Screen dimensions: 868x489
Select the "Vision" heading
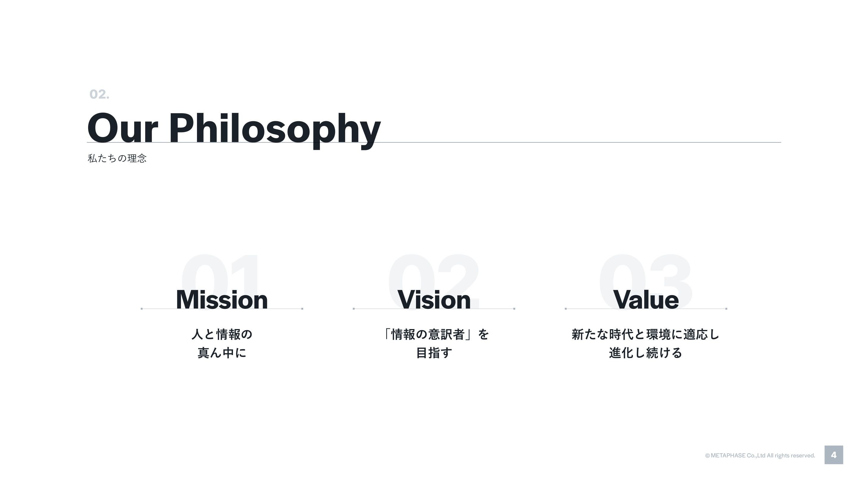(x=434, y=300)
